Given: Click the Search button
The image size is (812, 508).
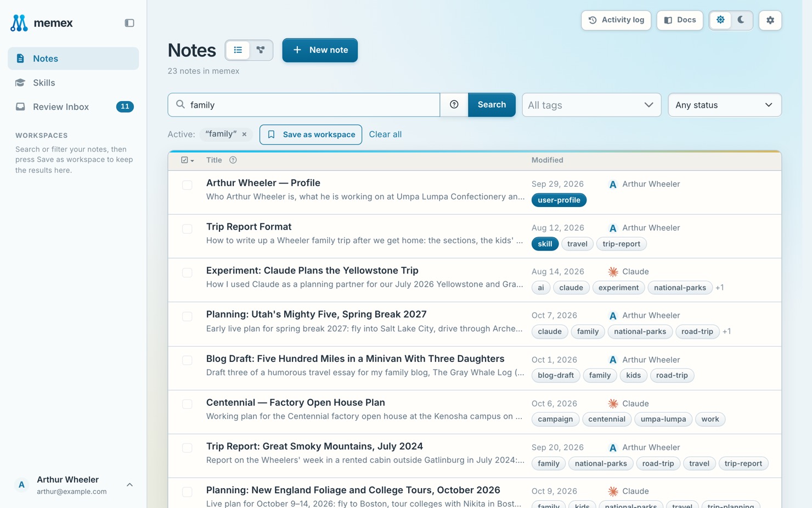Looking at the screenshot, I should pyautogui.click(x=492, y=105).
